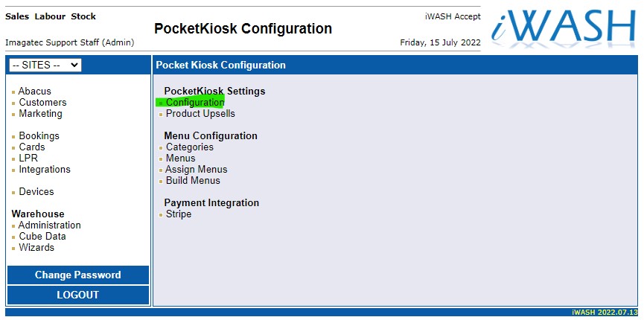Select Build Menus option
The image size is (644, 320).
pos(193,181)
